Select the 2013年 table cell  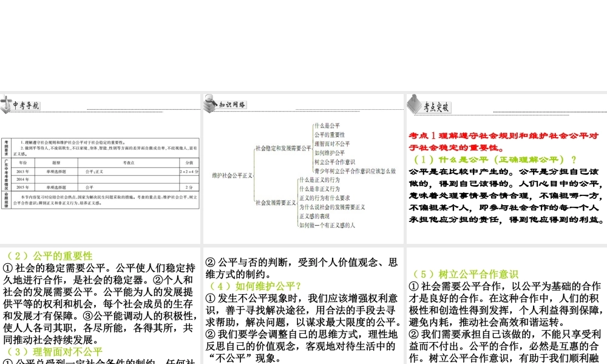[x=23, y=171]
